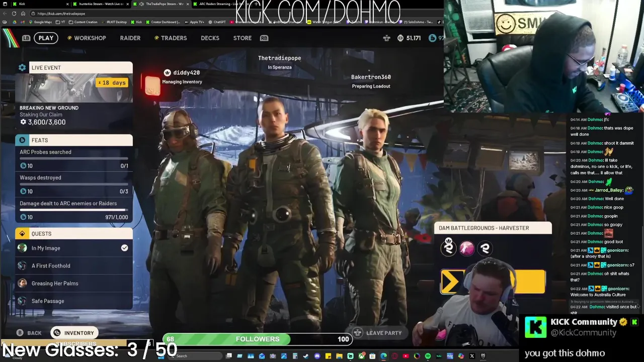
Task: Click the Live Event panel header
Action: [x=74, y=67]
